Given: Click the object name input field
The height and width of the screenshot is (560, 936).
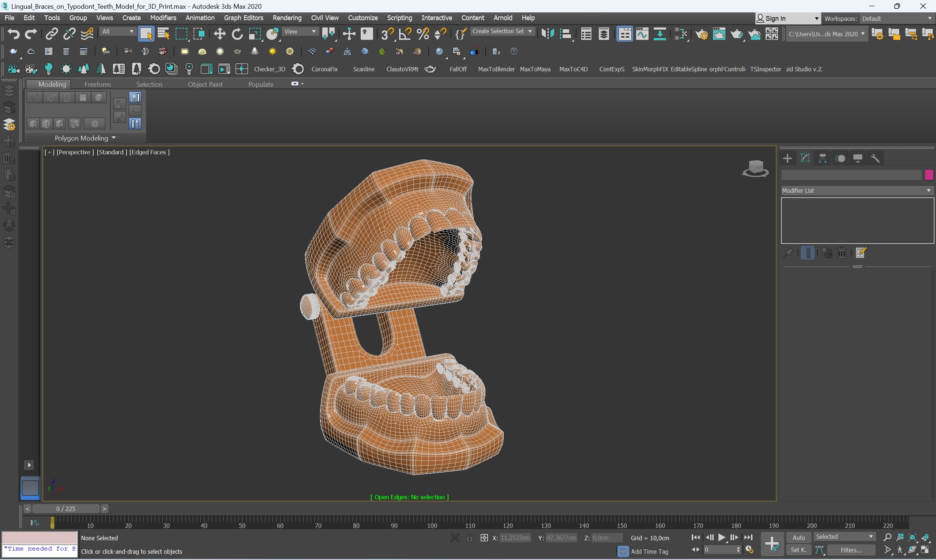Looking at the screenshot, I should (x=851, y=175).
